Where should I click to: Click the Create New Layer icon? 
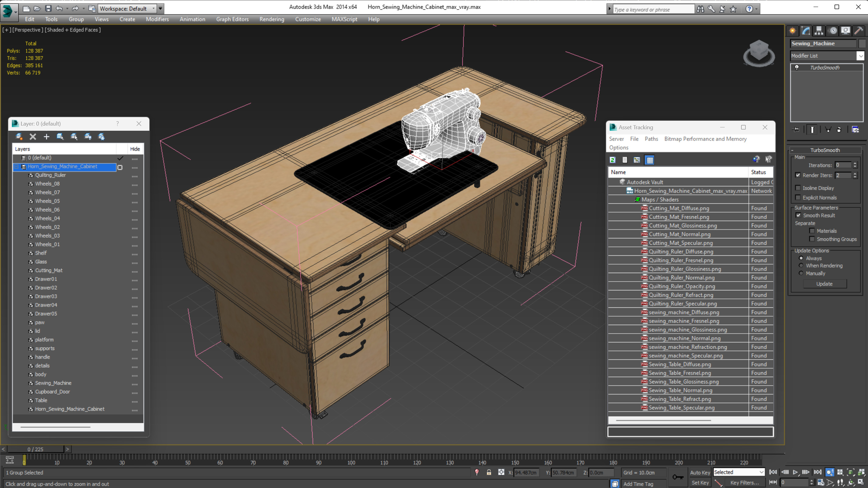pos(19,137)
